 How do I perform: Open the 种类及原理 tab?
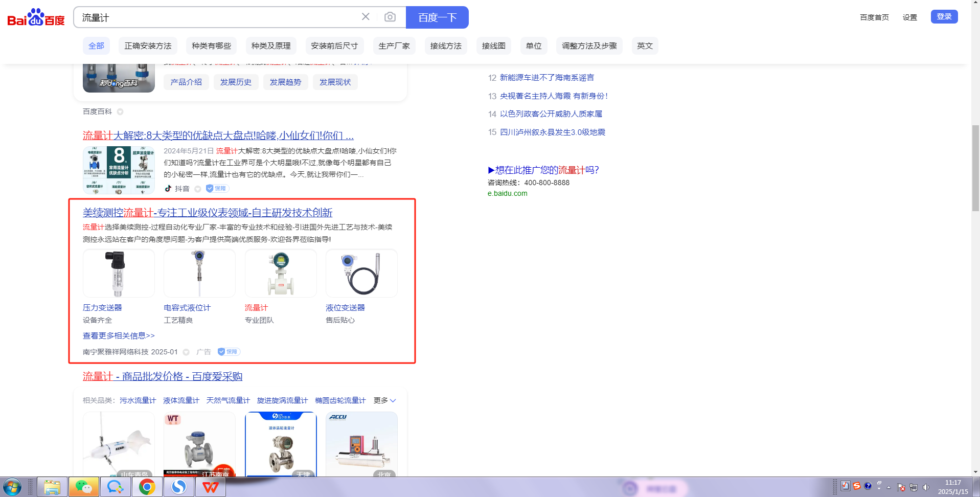(271, 46)
